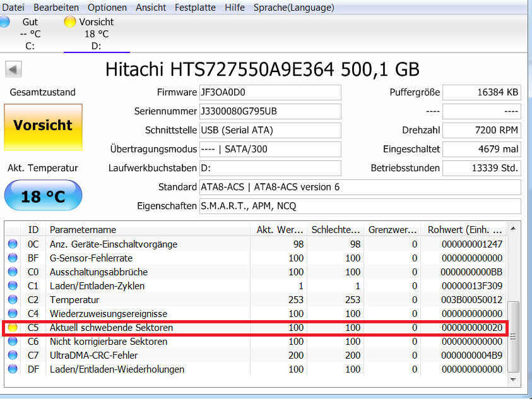The width and height of the screenshot is (532, 401).
Task: Click the Akt. Wer... column header
Action: (x=278, y=230)
